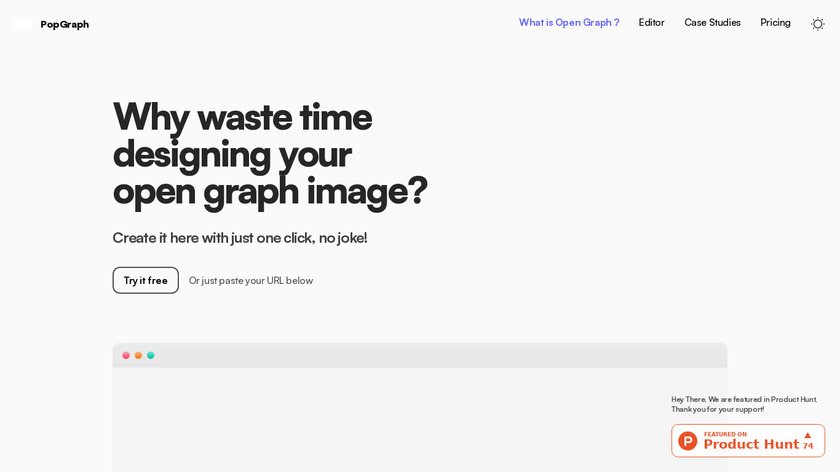Open the Featured on Product Hunt badge
The image size is (840, 472).
point(748,440)
